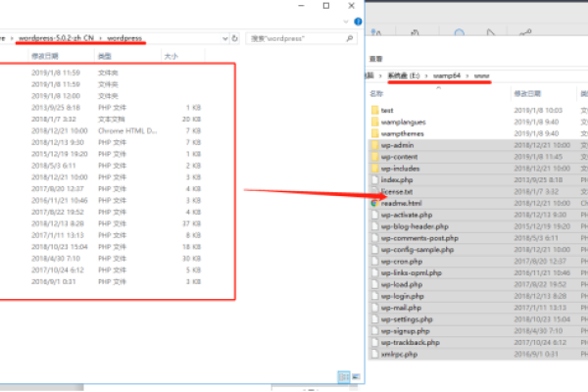
Task: Click the wp-admin folder icon
Action: 373,144
